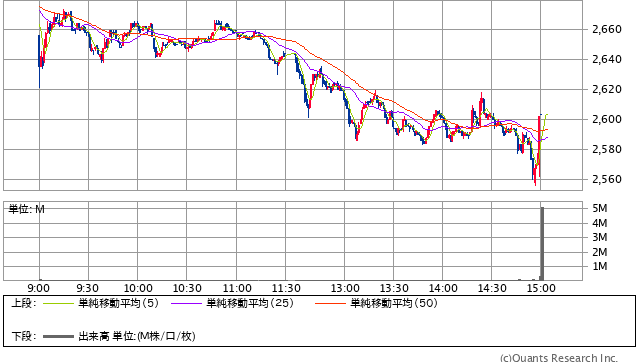
Task: Click the 単純移動平均(5) legend text
Action: click(118, 303)
